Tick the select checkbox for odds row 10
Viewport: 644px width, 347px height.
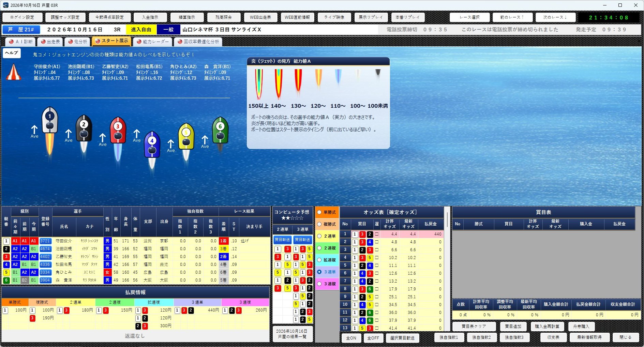coord(377,305)
